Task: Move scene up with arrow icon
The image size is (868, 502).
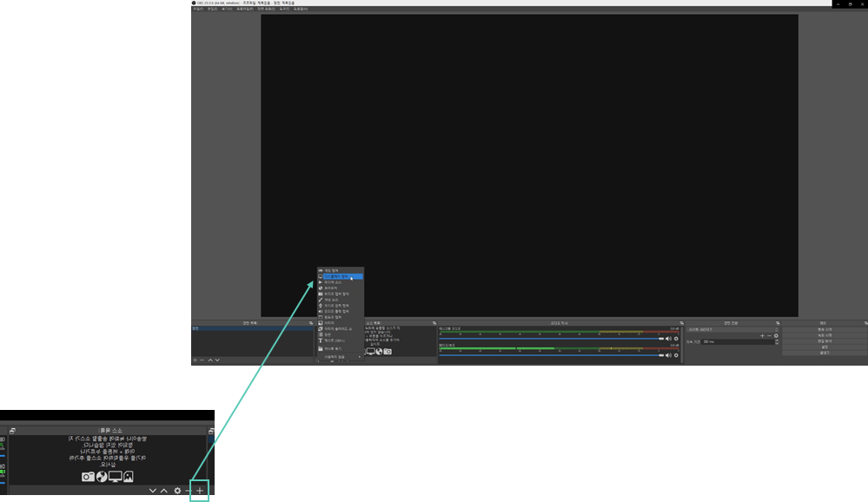Action: point(209,360)
